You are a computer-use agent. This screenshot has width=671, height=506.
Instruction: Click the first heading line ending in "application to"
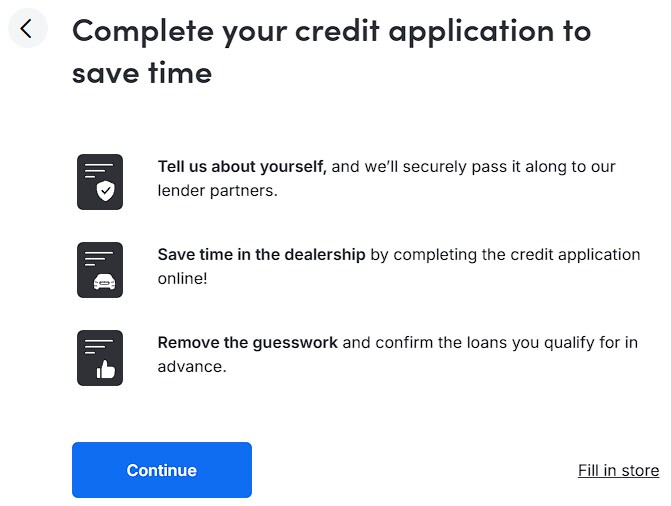point(331,30)
